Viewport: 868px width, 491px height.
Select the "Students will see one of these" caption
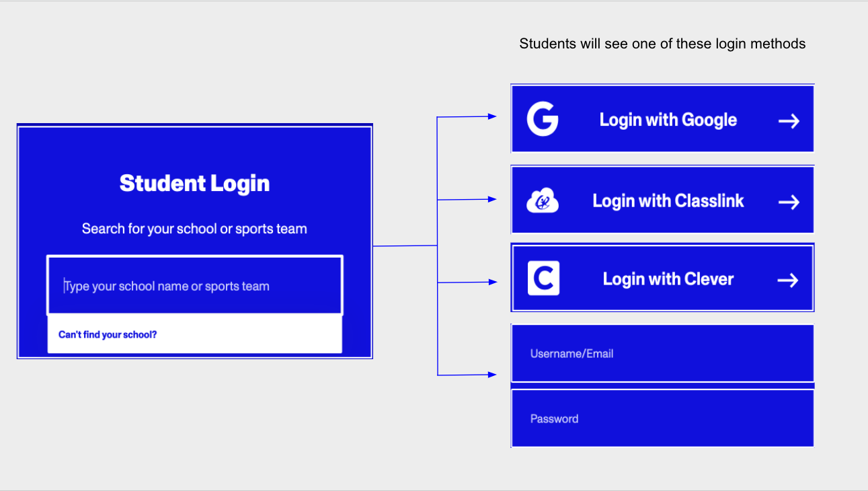click(x=662, y=44)
